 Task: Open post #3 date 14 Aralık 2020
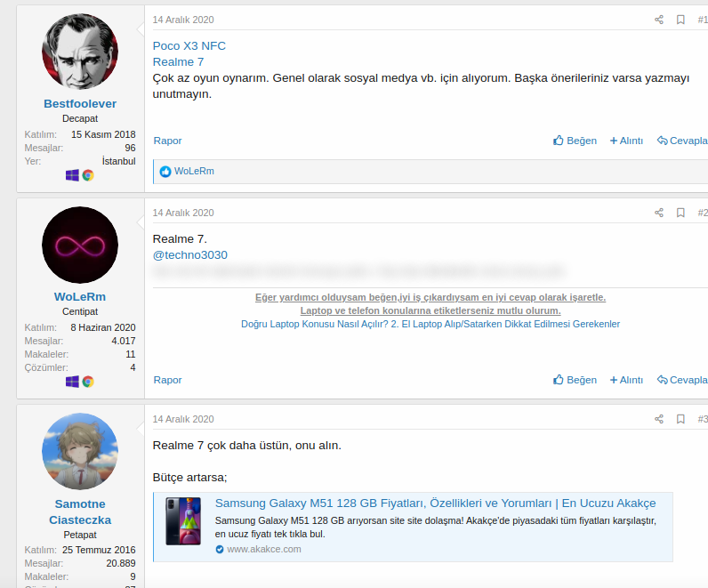click(183, 419)
